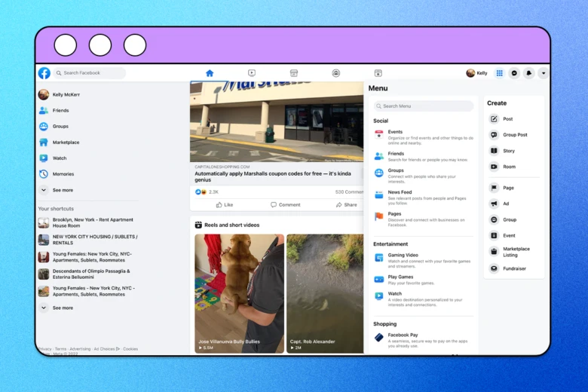Share the Marshalls post

346,205
